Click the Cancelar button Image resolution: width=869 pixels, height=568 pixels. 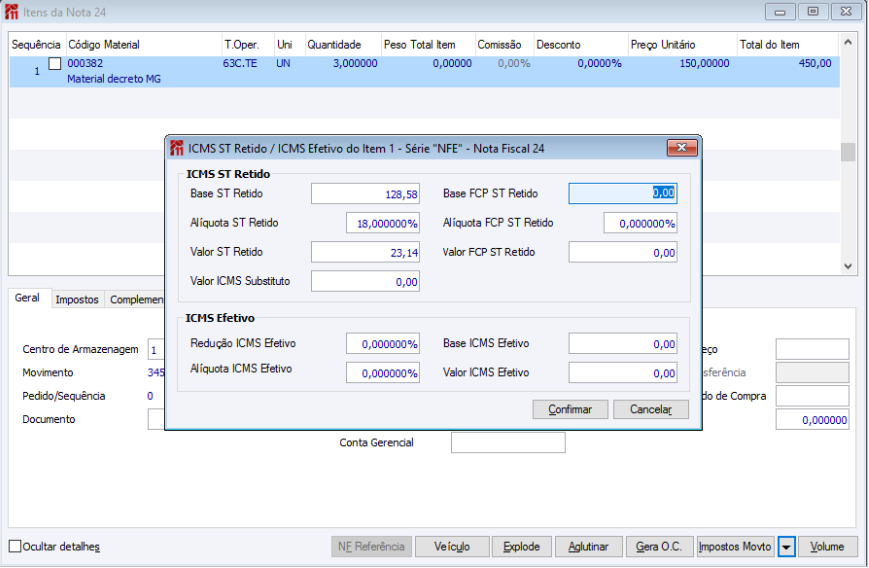(651, 410)
